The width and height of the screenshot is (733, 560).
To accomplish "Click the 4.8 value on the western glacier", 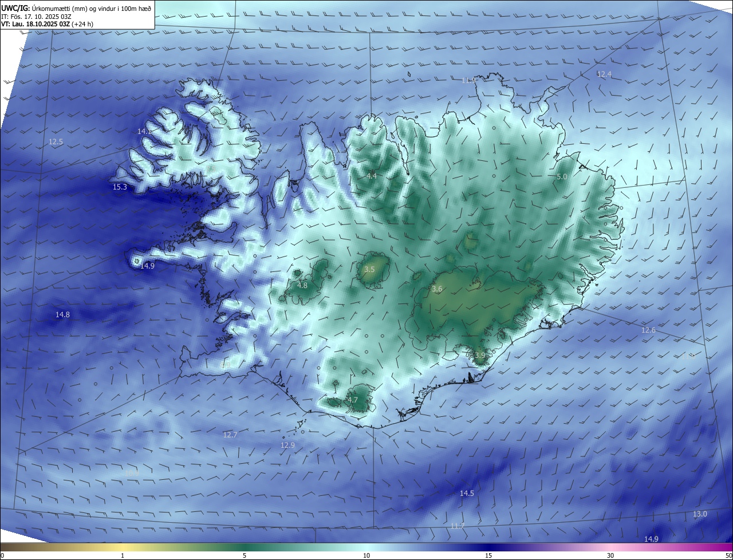I will pos(302,285).
